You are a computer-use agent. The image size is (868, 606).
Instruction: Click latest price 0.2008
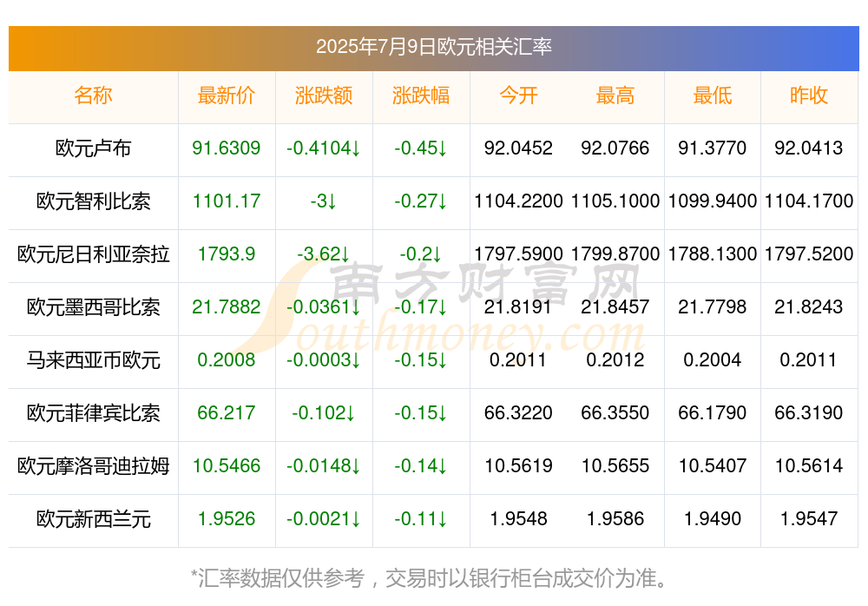(x=227, y=360)
